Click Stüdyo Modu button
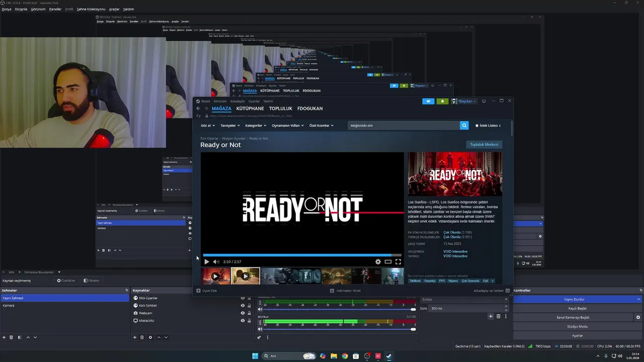644x362 pixels. [578, 326]
